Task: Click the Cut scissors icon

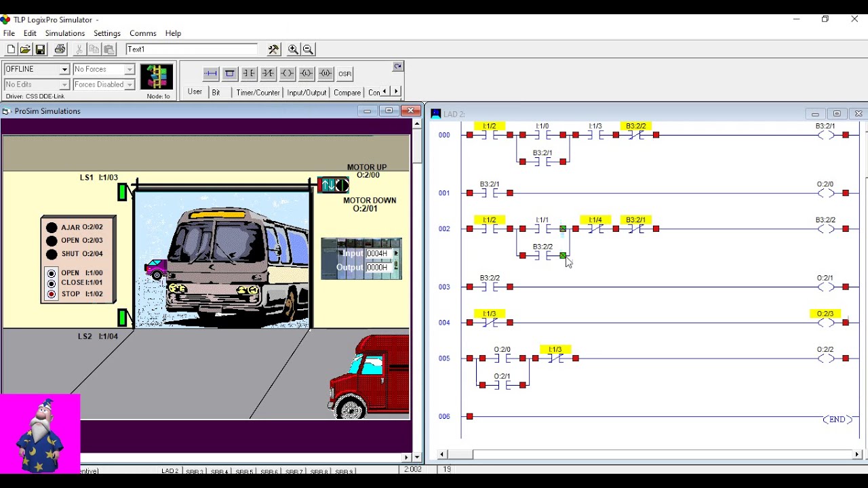Action: 79,49
